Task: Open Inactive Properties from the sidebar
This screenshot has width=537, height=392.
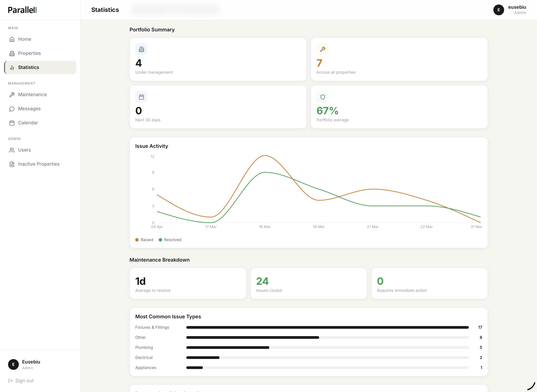Action: pos(39,164)
